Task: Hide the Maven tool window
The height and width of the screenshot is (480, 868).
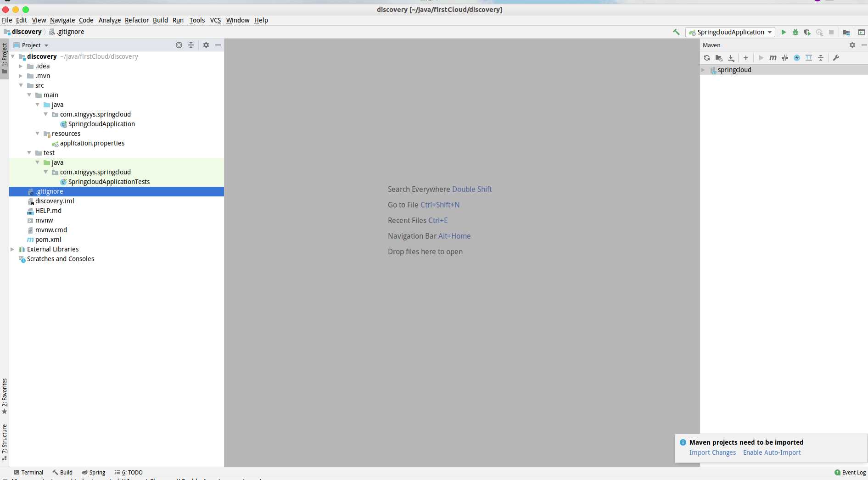Action: [864, 45]
